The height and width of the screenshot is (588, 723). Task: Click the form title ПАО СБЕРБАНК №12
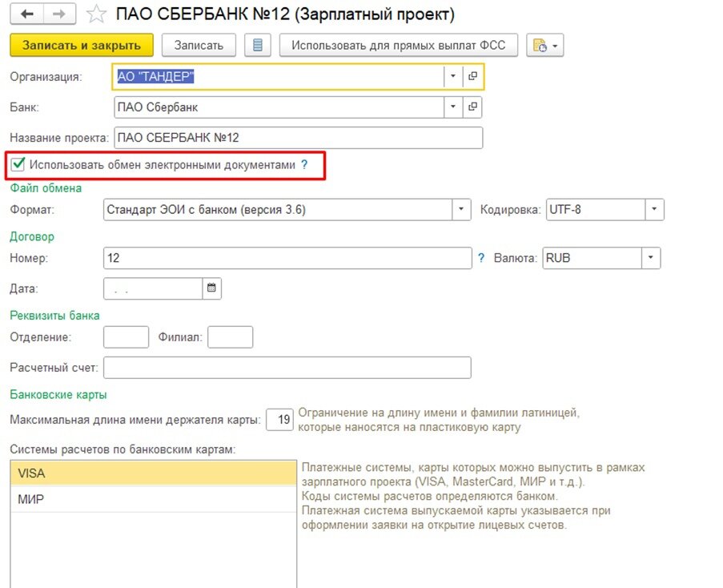285,14
